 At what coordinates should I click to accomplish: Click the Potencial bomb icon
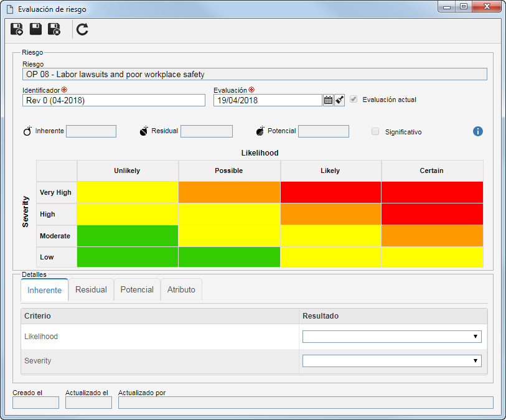[x=260, y=131]
